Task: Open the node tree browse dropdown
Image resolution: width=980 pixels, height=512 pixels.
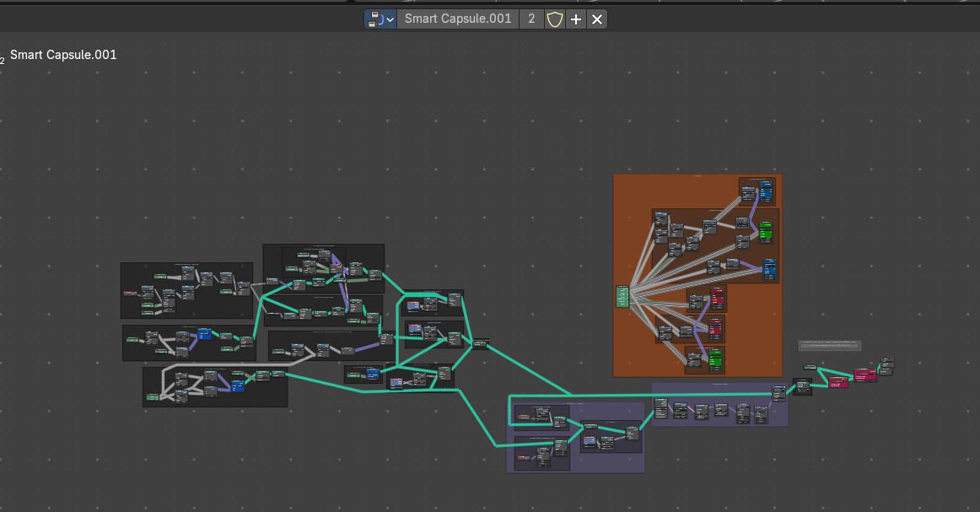Action: [x=380, y=19]
